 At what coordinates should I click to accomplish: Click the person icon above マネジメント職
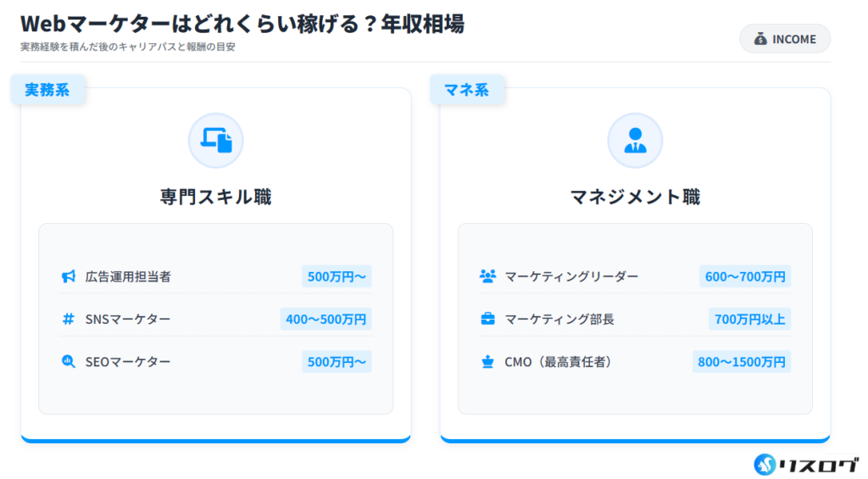click(635, 140)
